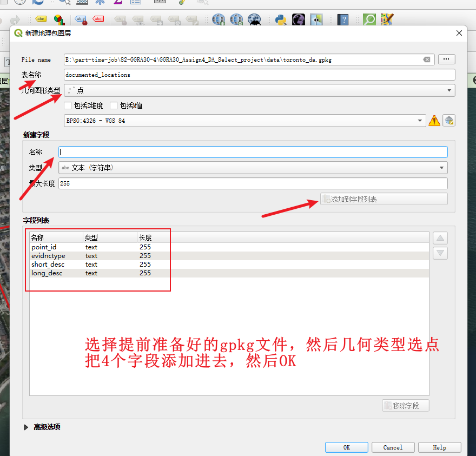The width and height of the screenshot is (476, 456).
Task: Click the globe icon with magnifier
Action: coord(236,19)
